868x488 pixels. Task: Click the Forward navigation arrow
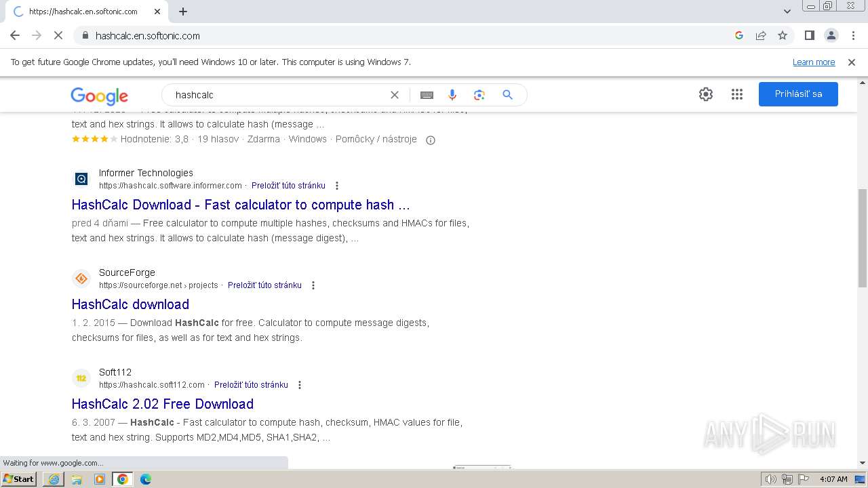(37, 35)
